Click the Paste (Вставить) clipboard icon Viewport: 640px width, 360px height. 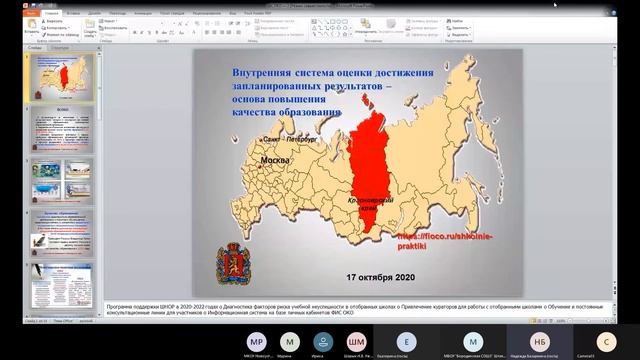click(32, 24)
